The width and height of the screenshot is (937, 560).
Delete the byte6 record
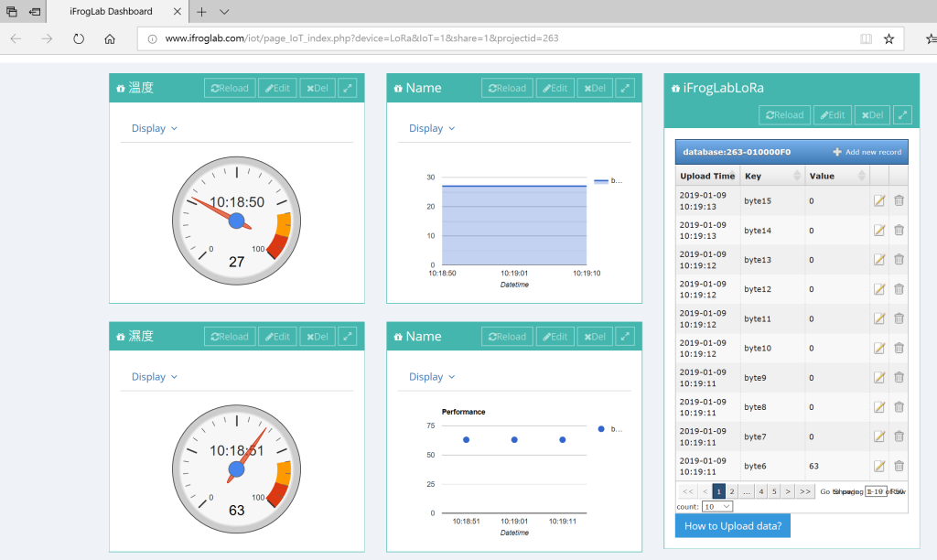(x=899, y=466)
